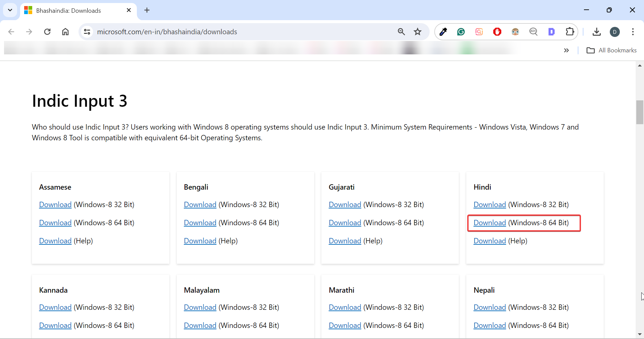Reload the current page

[x=47, y=32]
